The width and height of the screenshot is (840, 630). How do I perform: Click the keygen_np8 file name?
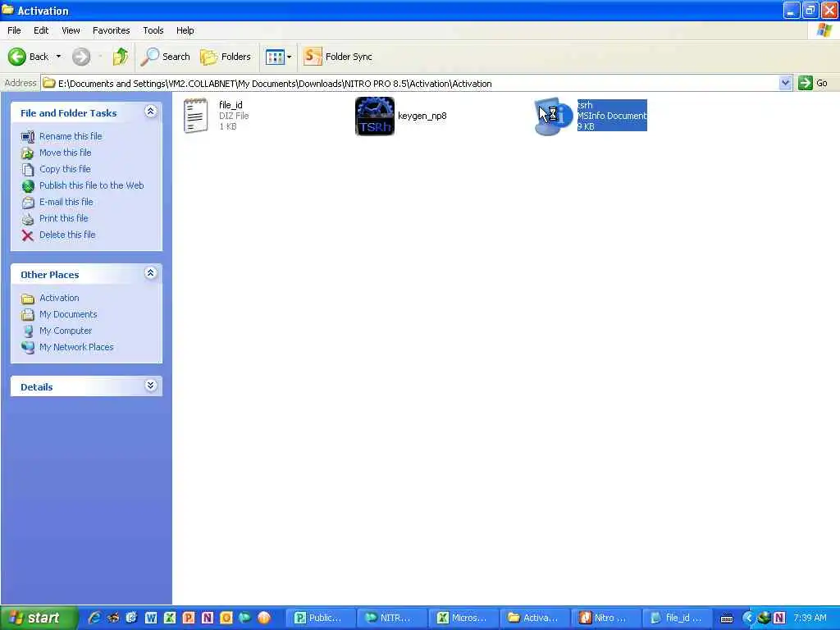[x=422, y=116]
